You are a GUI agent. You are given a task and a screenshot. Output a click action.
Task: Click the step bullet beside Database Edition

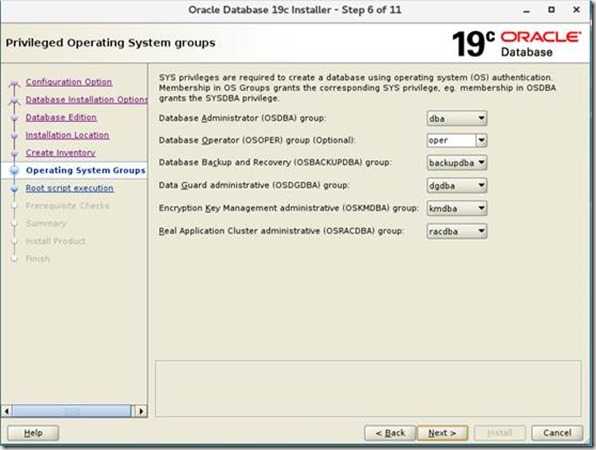14,117
